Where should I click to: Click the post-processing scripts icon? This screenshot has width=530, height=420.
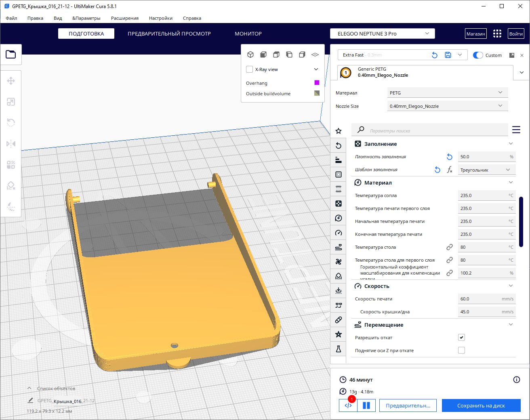point(348,405)
